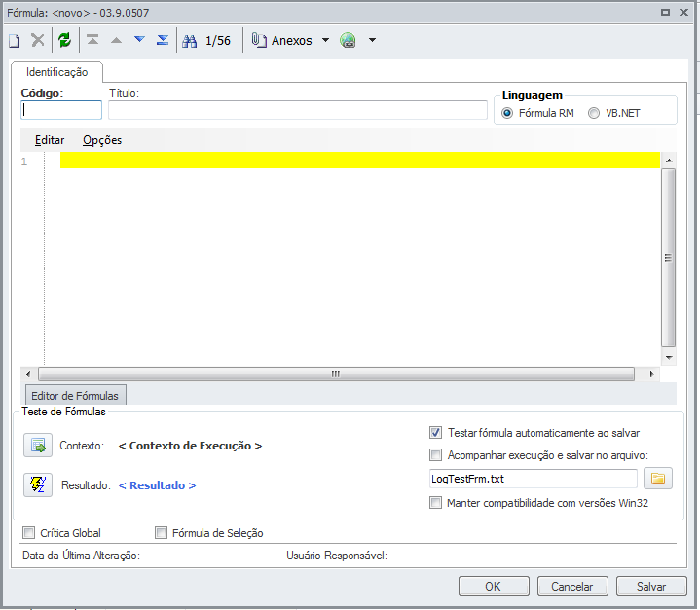Open the Editar menu
This screenshot has width=700, height=610.
point(50,140)
